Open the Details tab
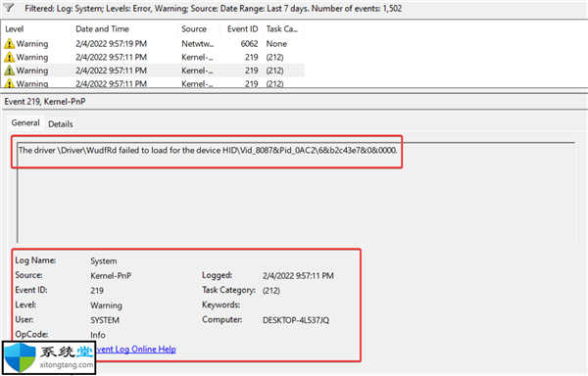Viewport: 588px width, 376px height. [x=61, y=124]
